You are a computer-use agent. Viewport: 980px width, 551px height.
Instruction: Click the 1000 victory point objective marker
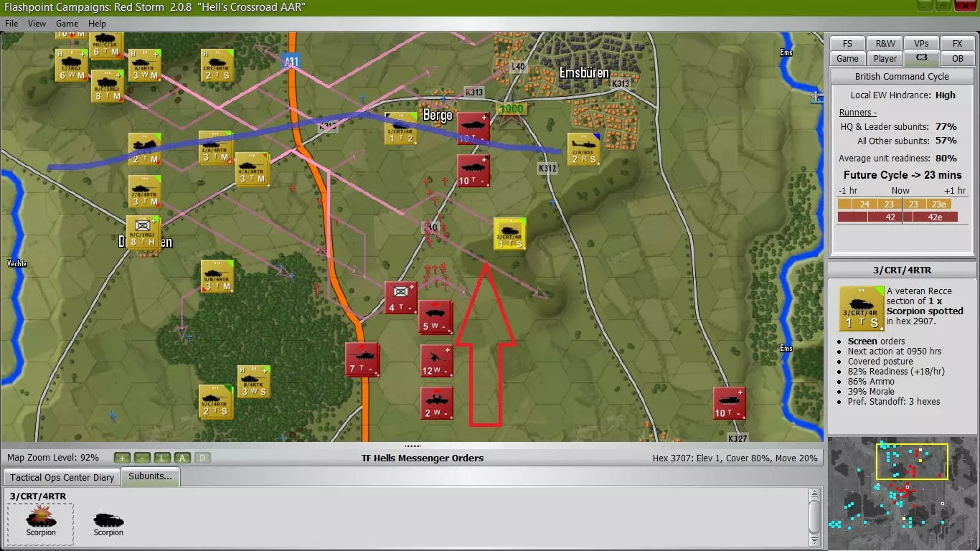[x=512, y=109]
